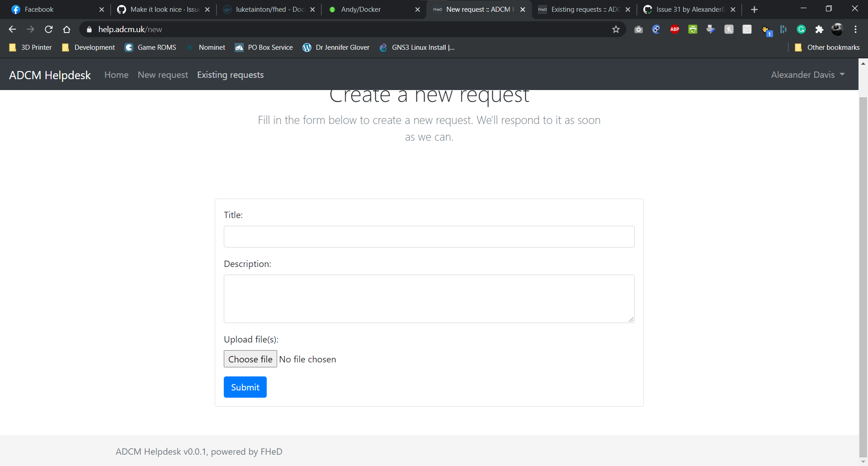Open the Chrome three-dot menu
This screenshot has height=466, width=868.
[855, 29]
